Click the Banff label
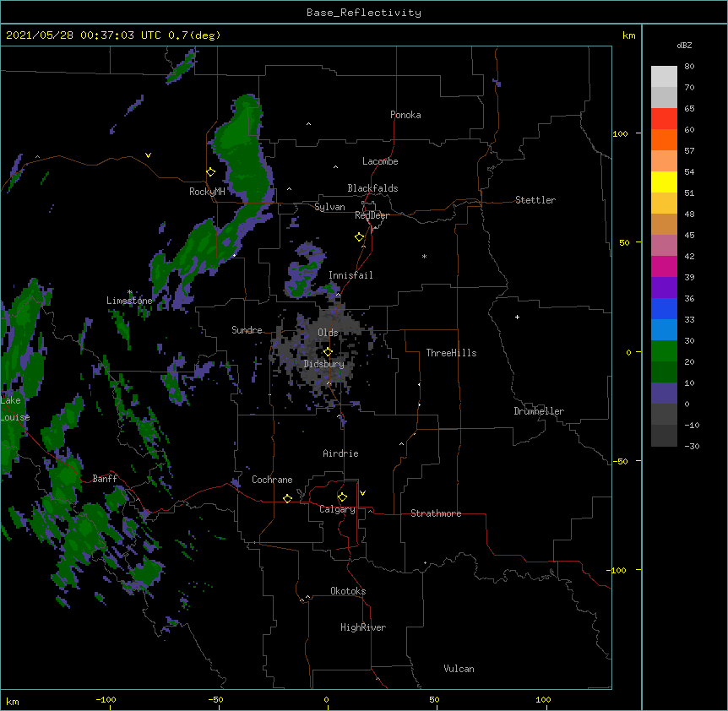728x711 pixels. pos(105,479)
